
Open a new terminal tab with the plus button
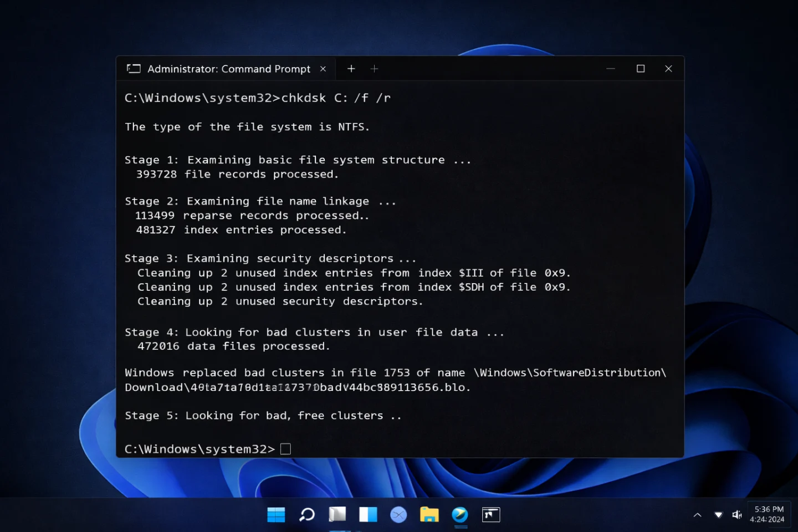[351, 69]
